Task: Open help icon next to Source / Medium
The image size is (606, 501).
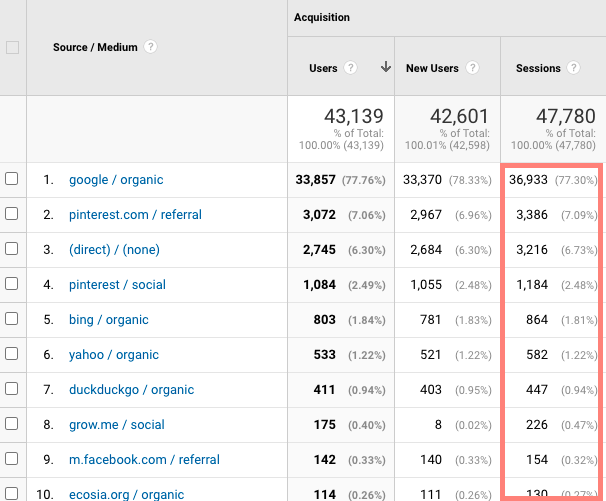Action: click(x=150, y=47)
